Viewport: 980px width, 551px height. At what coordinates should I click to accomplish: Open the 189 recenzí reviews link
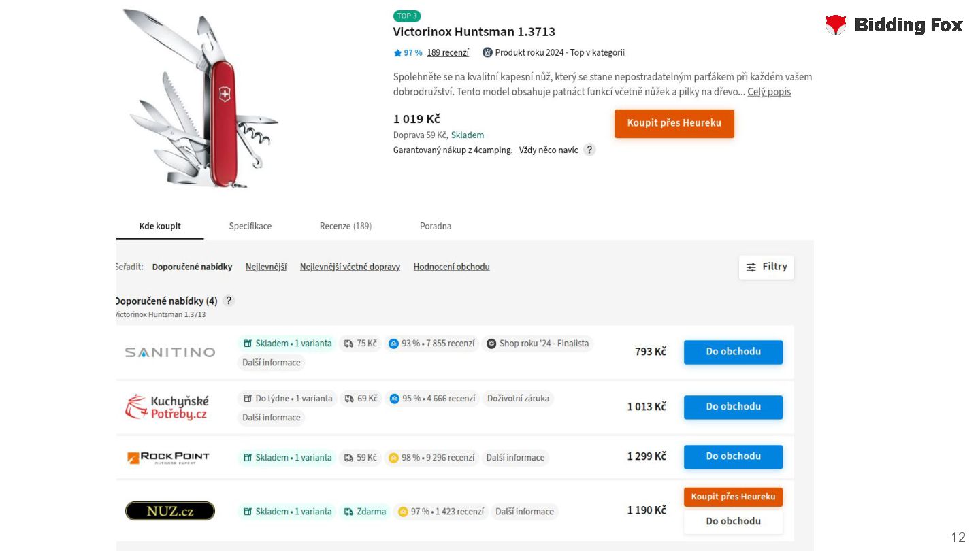point(448,53)
